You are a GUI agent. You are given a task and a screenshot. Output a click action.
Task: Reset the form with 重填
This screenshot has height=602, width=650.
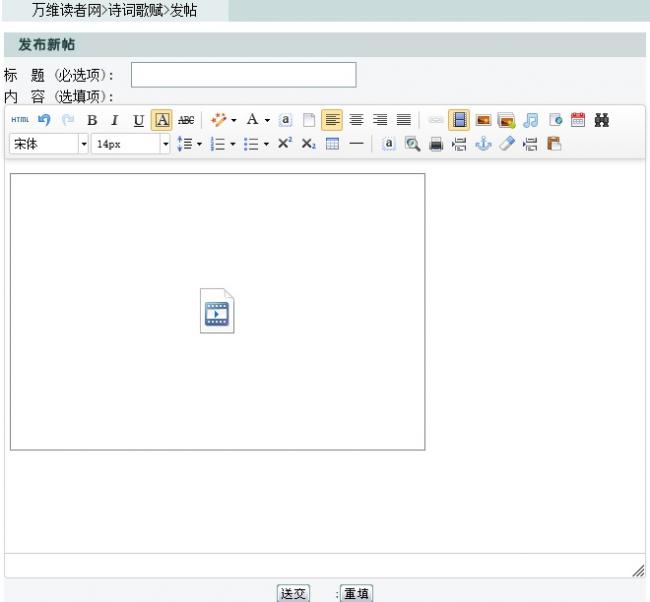(357, 593)
